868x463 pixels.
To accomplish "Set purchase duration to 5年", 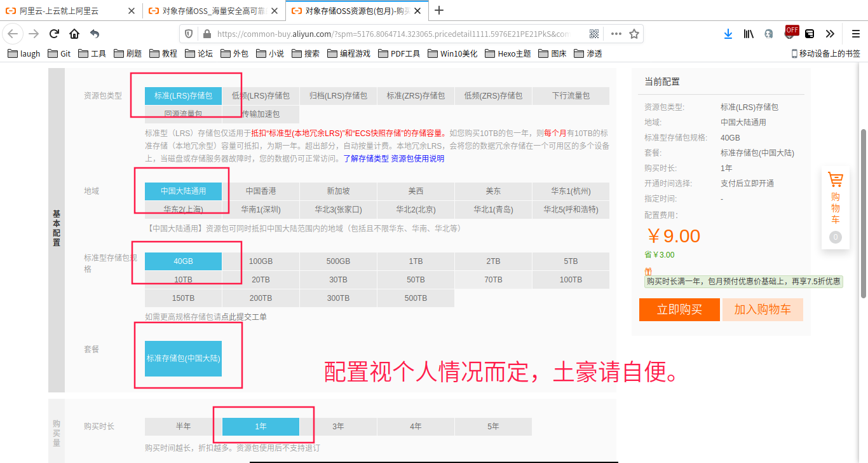I will (493, 426).
